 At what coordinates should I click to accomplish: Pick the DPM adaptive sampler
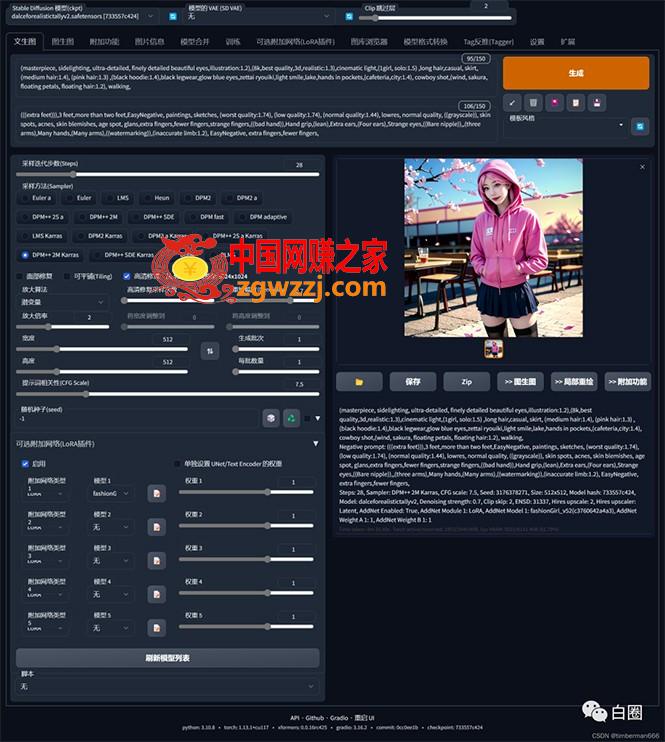pos(264,217)
